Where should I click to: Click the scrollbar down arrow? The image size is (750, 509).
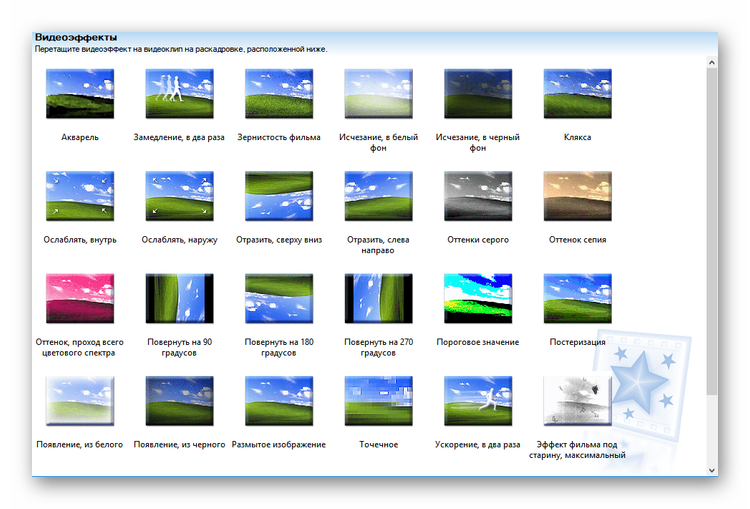click(712, 470)
